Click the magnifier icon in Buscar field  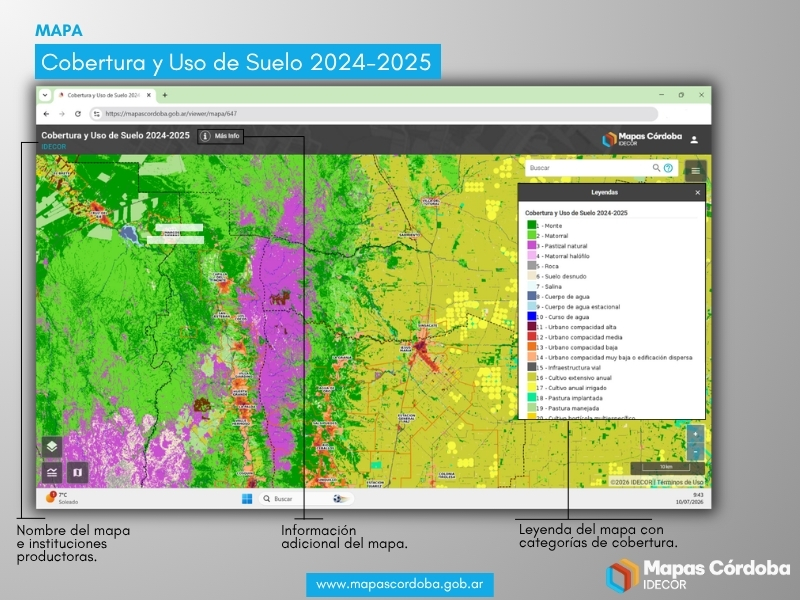(656, 168)
